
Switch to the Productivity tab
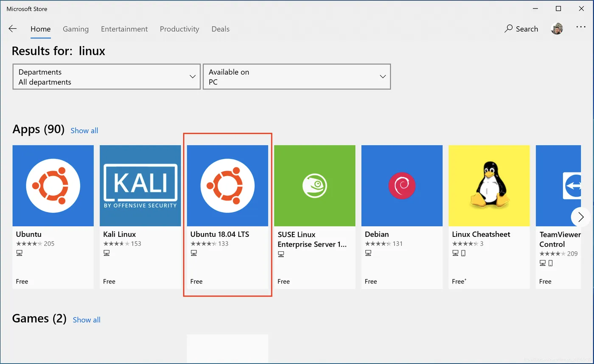click(x=179, y=29)
